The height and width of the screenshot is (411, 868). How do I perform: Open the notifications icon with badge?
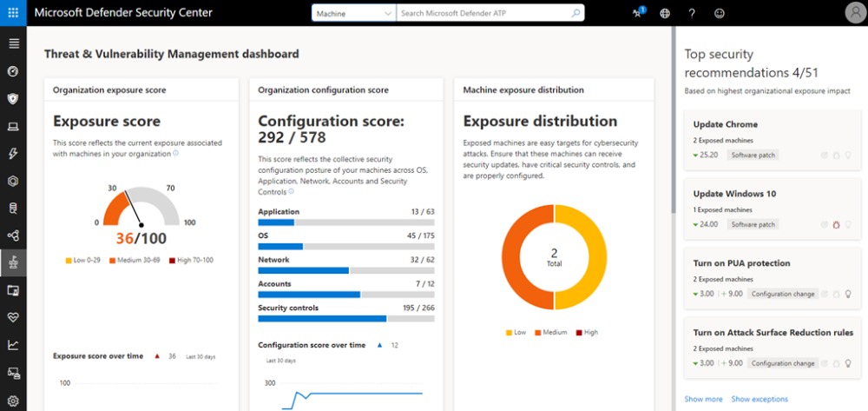click(x=638, y=13)
